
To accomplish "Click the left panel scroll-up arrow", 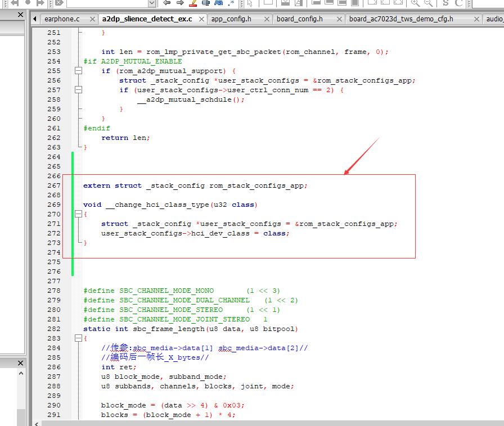I will click(21, 373).
